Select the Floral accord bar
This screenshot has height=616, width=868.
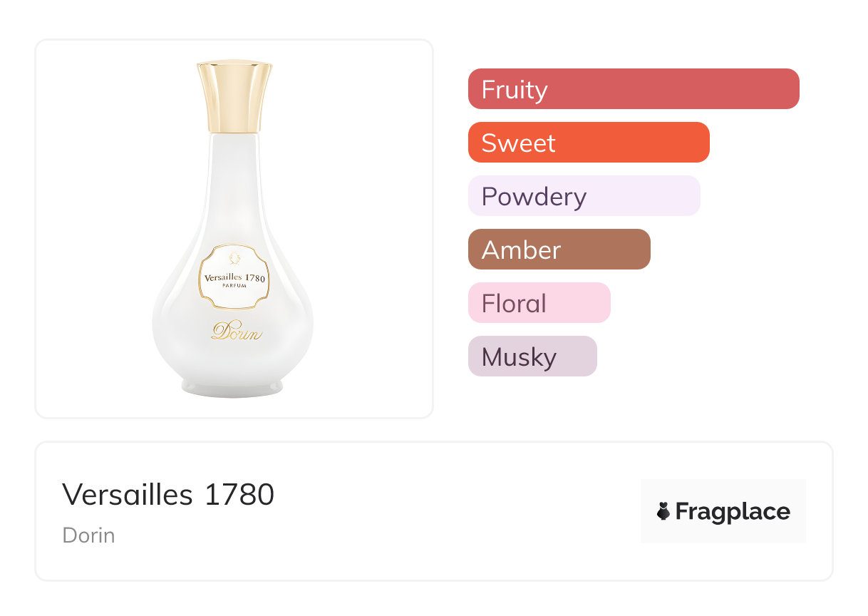point(539,303)
